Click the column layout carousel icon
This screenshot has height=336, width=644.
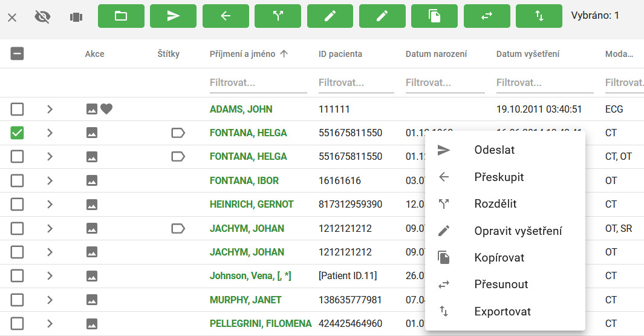click(x=76, y=18)
